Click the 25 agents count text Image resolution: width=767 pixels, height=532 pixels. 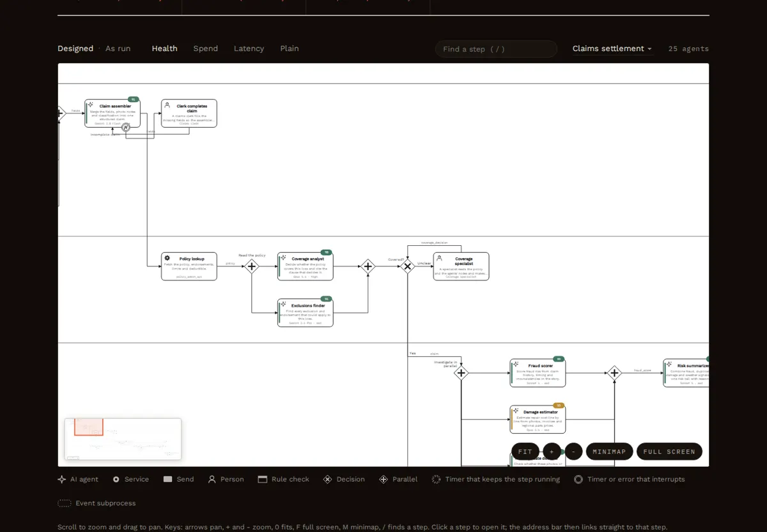[x=688, y=49]
